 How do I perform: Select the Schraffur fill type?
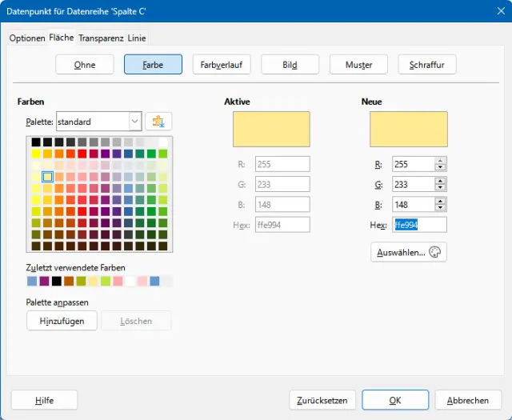[427, 65]
